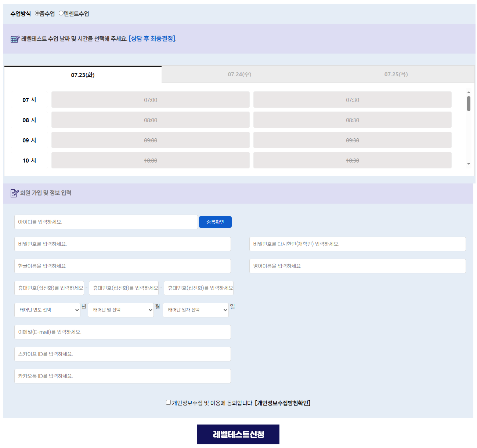This screenshot has height=448, width=477.
Task: Click the 스카이프 ID input field
Action: tap(122, 354)
